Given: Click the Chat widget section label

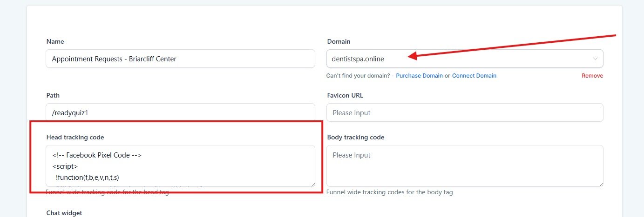Looking at the screenshot, I should coord(64,213).
